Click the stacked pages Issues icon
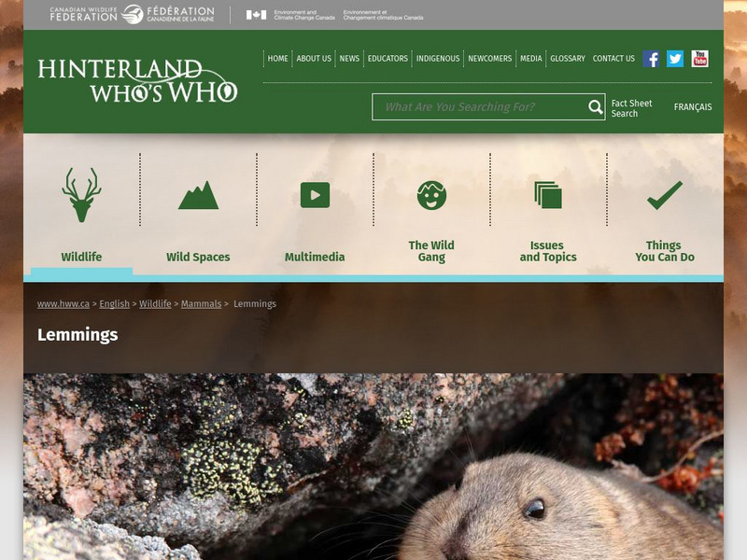The height and width of the screenshot is (560, 747). point(548,195)
